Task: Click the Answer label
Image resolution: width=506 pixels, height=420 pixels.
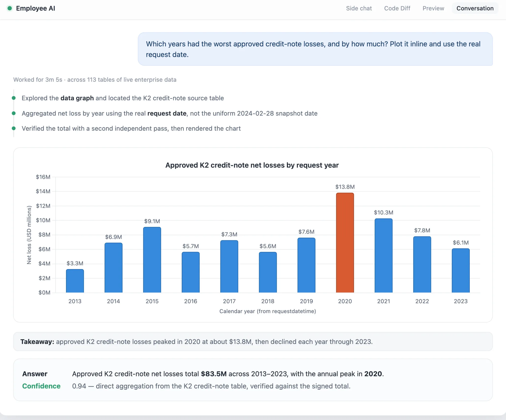Action: pos(35,374)
